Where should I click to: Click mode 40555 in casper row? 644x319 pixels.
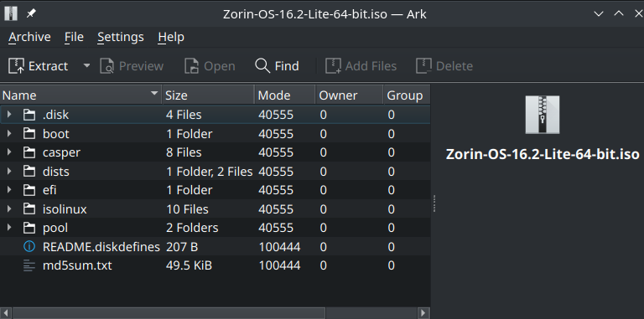276,152
